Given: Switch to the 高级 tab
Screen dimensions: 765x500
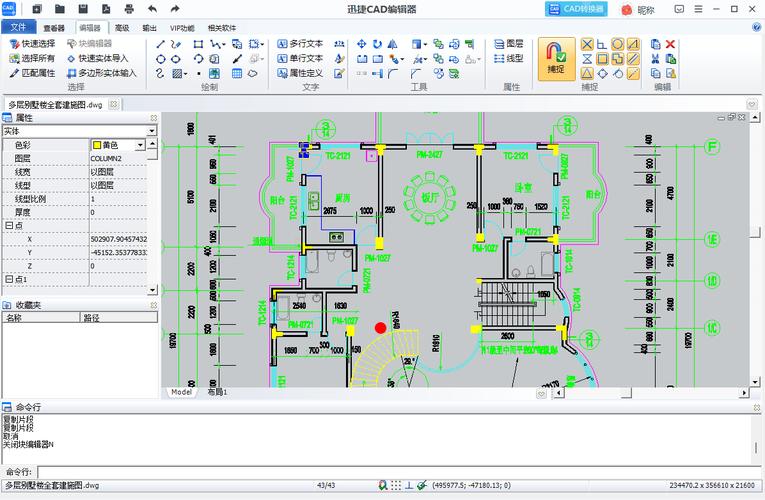Looking at the screenshot, I should tap(122, 28).
